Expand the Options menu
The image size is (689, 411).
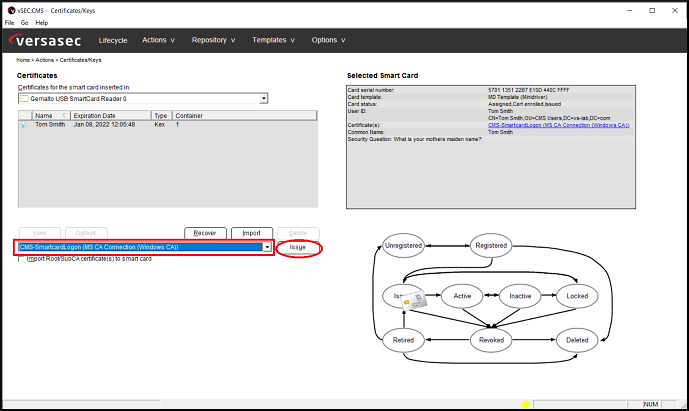(328, 40)
